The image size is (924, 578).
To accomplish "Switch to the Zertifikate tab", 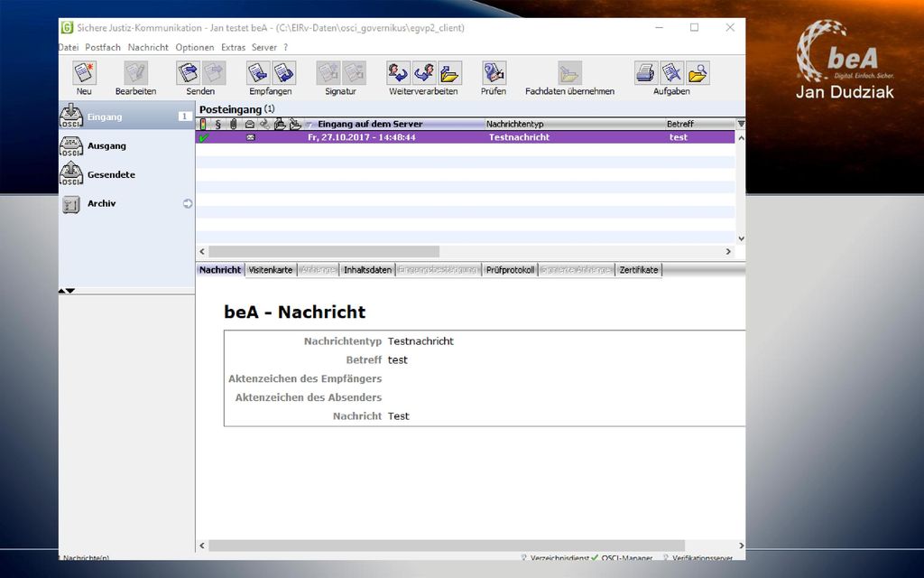I will (639, 269).
